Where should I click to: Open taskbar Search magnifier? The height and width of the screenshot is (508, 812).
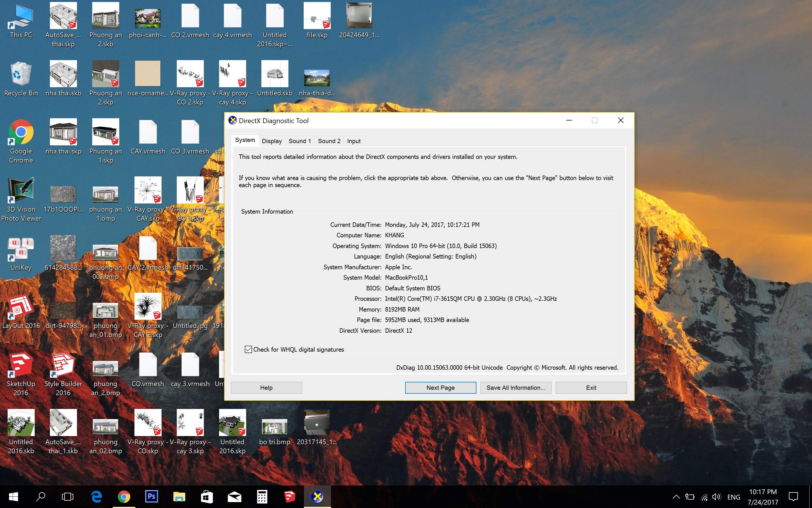41,497
